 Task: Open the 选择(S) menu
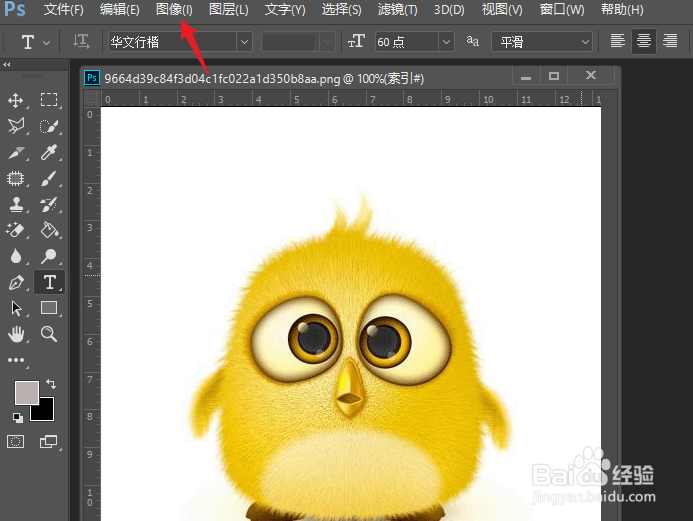click(x=341, y=9)
